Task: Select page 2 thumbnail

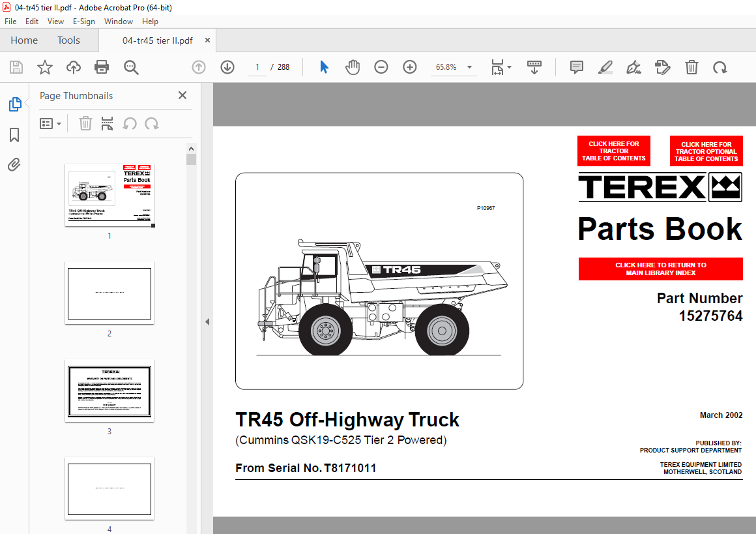Action: (x=109, y=293)
